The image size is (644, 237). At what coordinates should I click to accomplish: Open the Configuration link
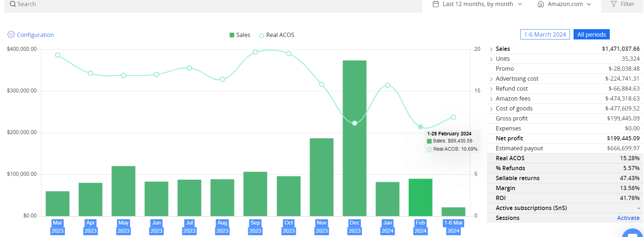click(x=35, y=35)
